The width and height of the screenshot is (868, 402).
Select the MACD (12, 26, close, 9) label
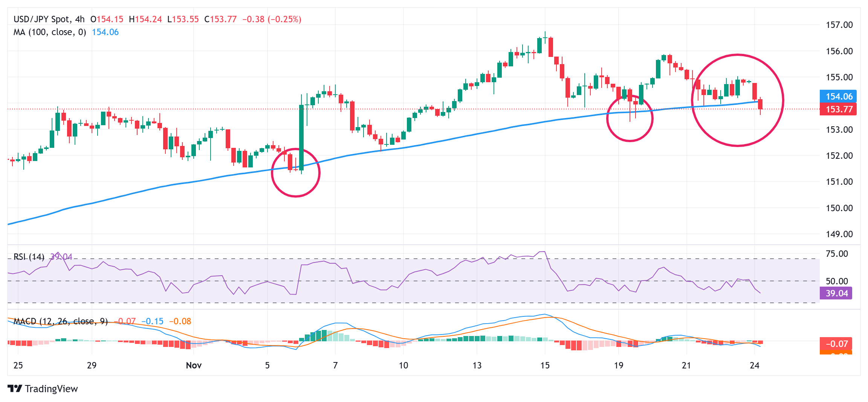(x=60, y=321)
